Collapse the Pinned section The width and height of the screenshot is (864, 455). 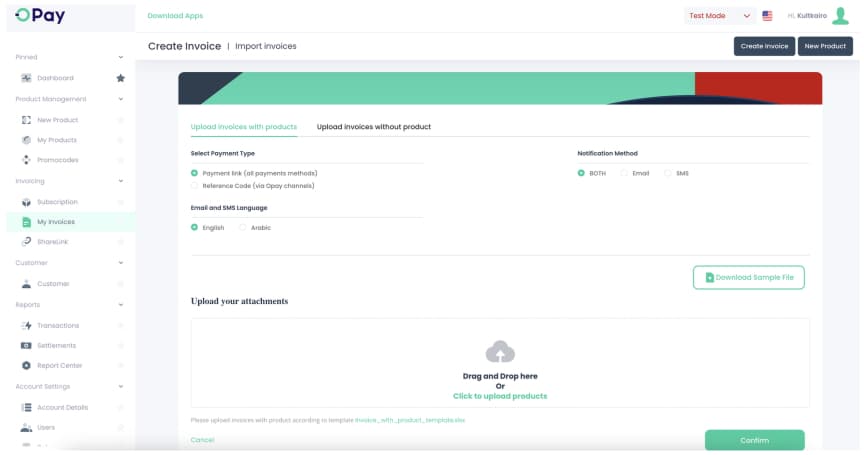click(x=121, y=57)
